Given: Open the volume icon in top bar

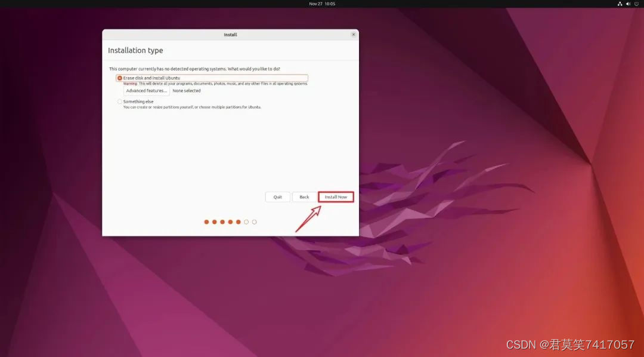Looking at the screenshot, I should tap(628, 4).
